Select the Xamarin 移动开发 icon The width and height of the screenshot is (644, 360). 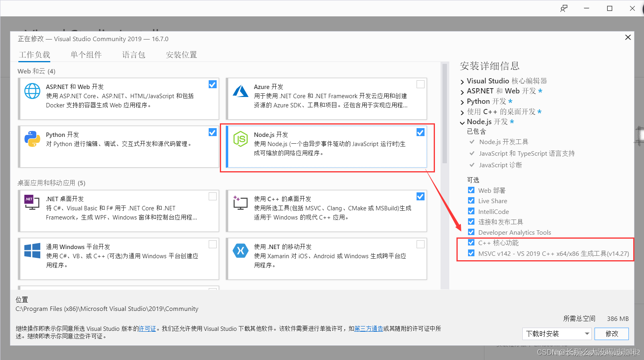click(x=240, y=251)
